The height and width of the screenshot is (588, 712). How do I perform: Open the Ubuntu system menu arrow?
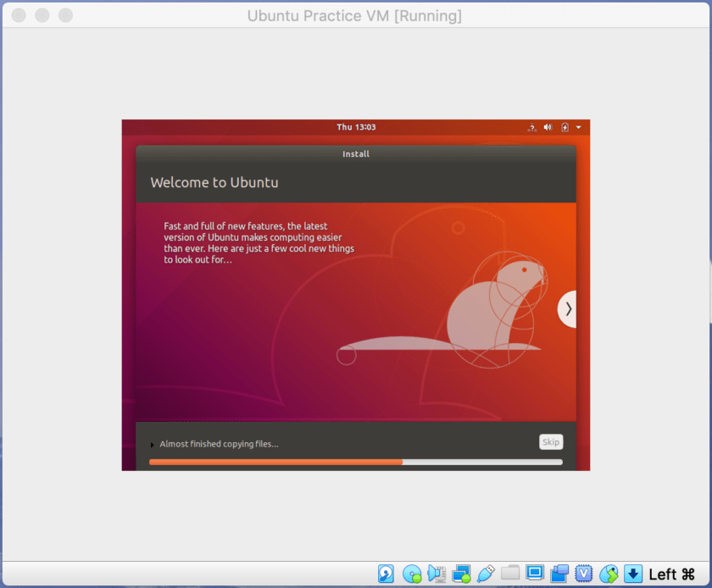(x=578, y=128)
